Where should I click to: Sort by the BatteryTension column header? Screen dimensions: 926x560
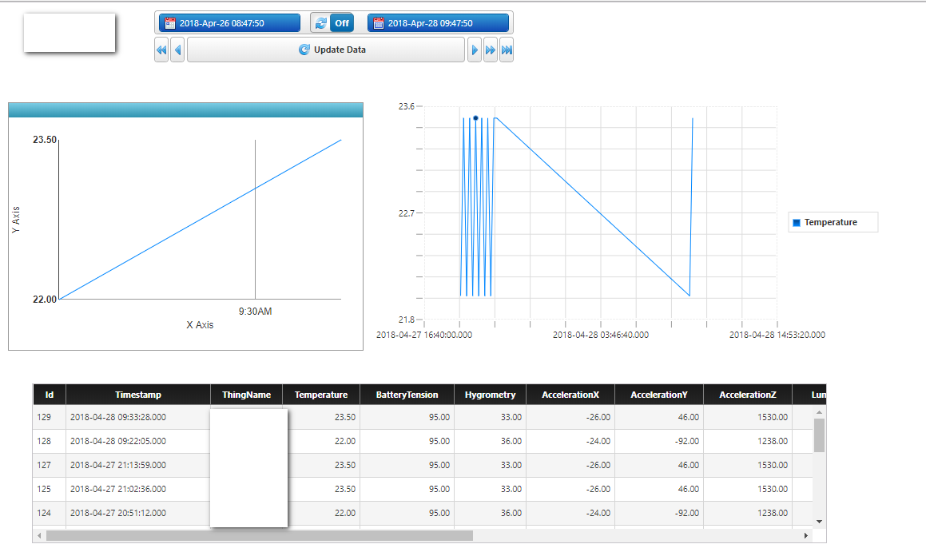407,395
